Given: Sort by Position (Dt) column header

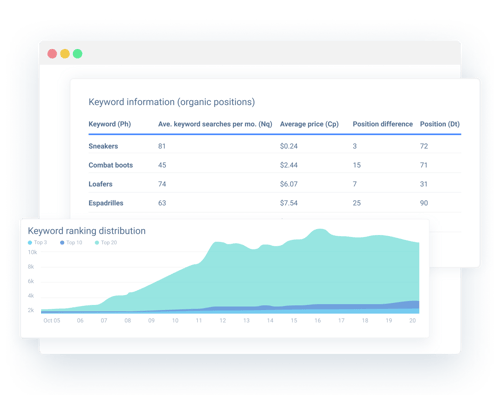Looking at the screenshot, I should tap(440, 124).
